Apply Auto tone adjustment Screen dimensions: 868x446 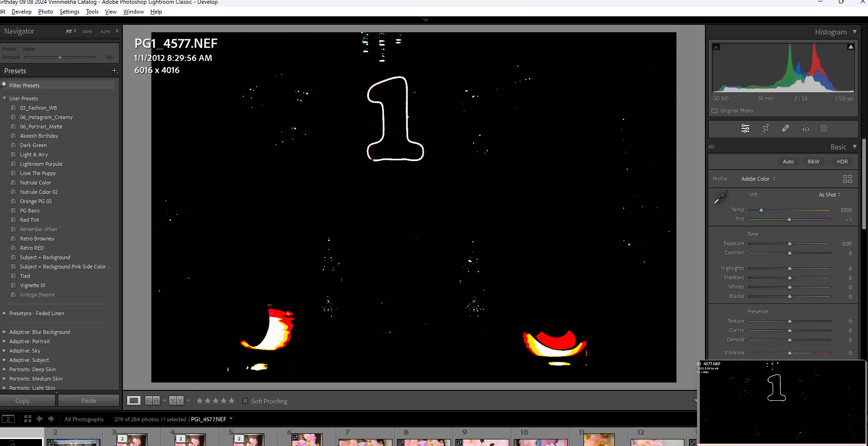(x=788, y=162)
